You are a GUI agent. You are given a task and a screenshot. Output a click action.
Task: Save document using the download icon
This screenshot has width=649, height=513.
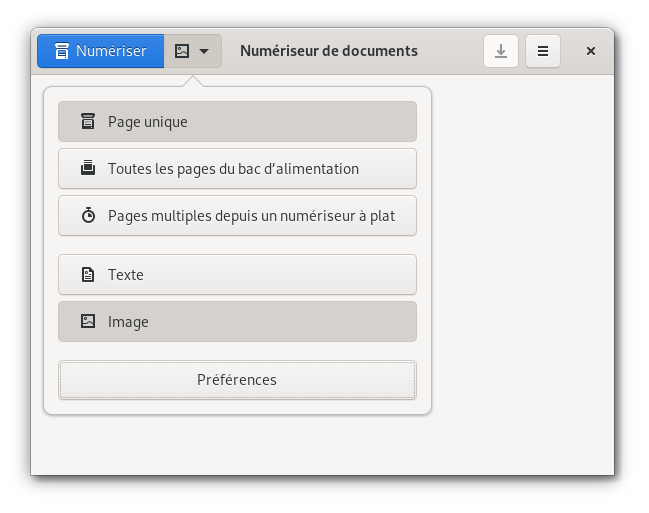pyautogui.click(x=501, y=51)
